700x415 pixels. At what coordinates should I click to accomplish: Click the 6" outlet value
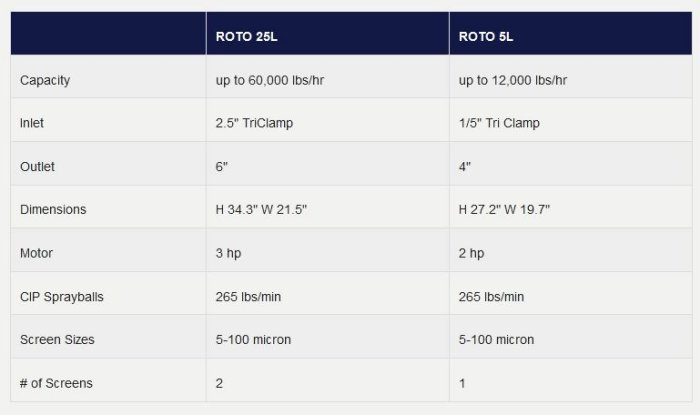[222, 167]
